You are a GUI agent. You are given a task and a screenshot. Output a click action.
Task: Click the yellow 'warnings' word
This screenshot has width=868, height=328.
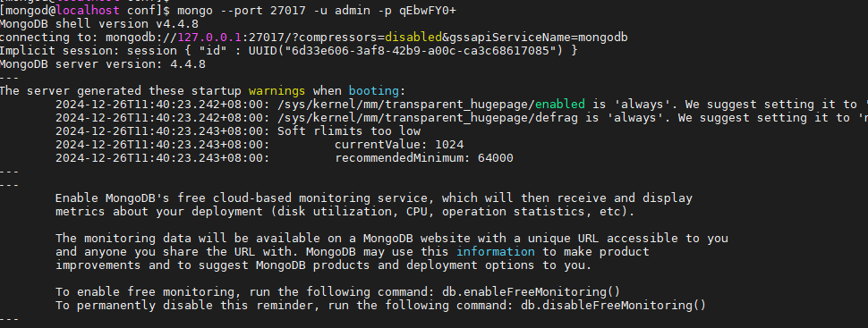point(277,90)
